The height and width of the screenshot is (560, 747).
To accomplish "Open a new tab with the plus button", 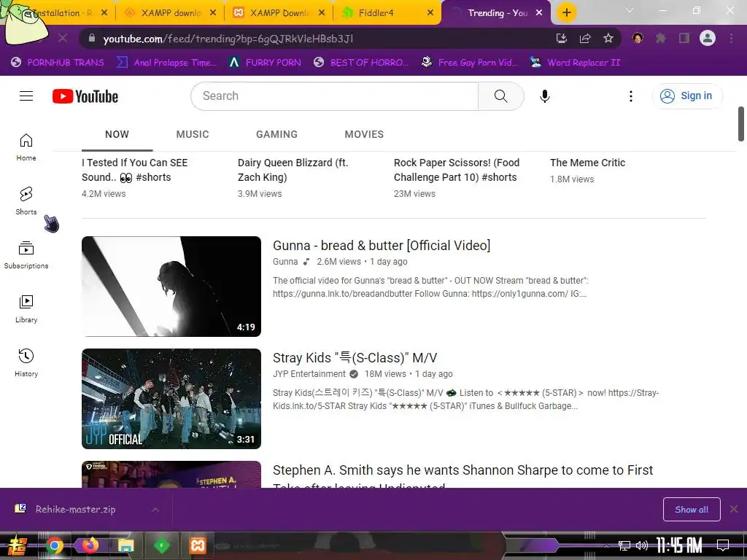I will (x=566, y=13).
